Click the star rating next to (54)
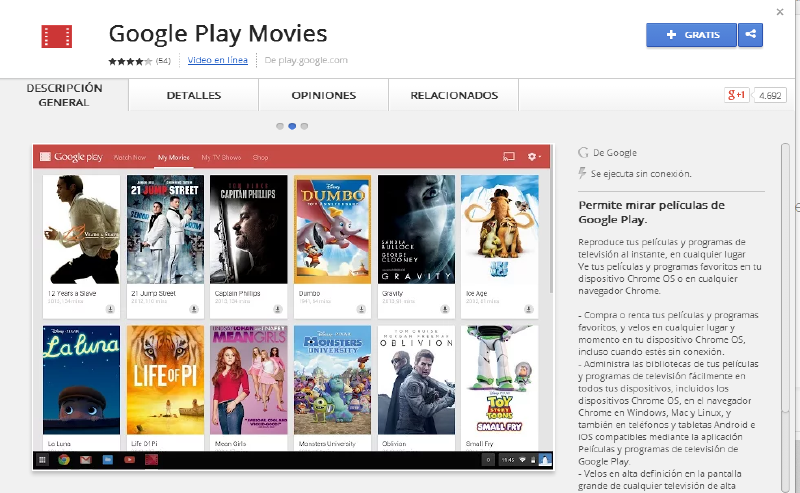This screenshot has width=800, height=493. point(130,61)
